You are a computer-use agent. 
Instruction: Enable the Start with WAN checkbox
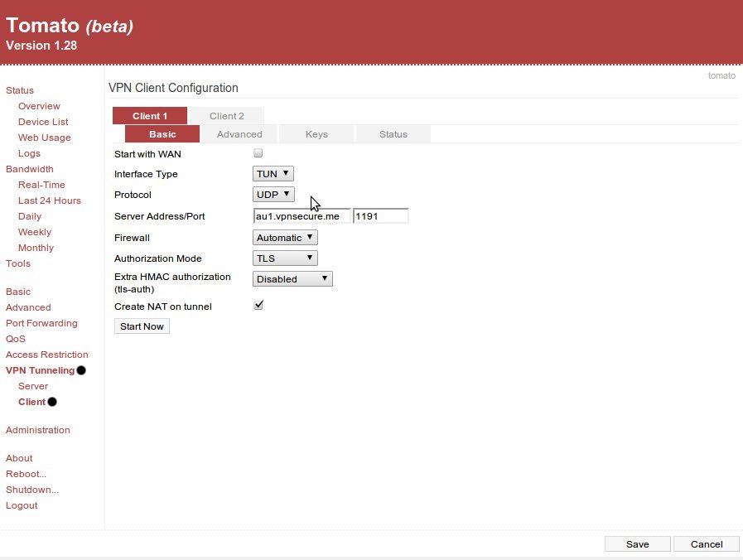coord(258,153)
